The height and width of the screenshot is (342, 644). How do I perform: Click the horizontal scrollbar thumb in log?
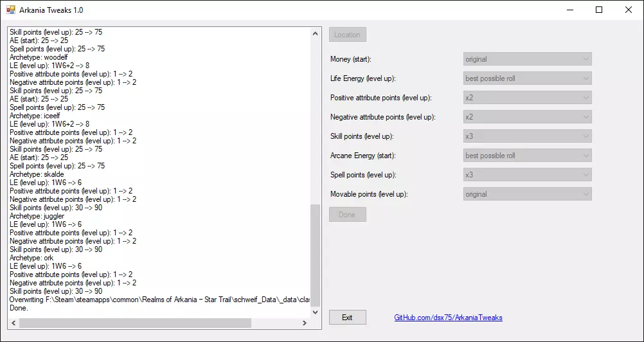135,323
